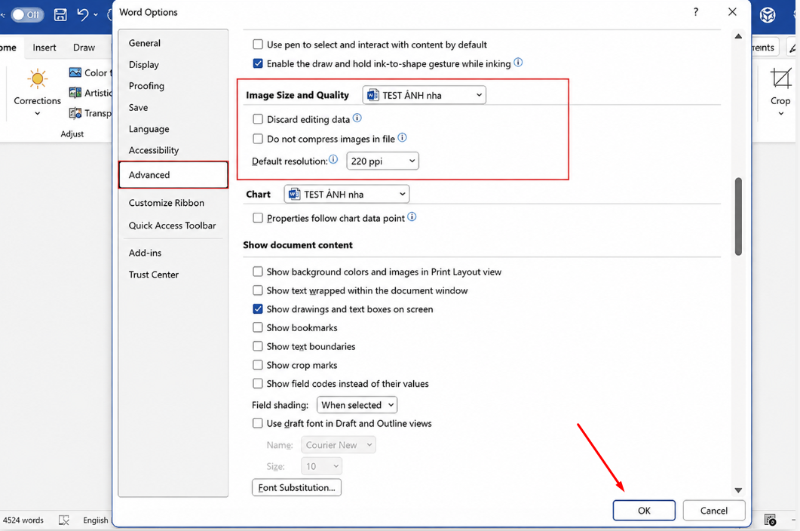Select the Proofing category
Image resolution: width=800 pixels, height=531 pixels.
click(173, 86)
